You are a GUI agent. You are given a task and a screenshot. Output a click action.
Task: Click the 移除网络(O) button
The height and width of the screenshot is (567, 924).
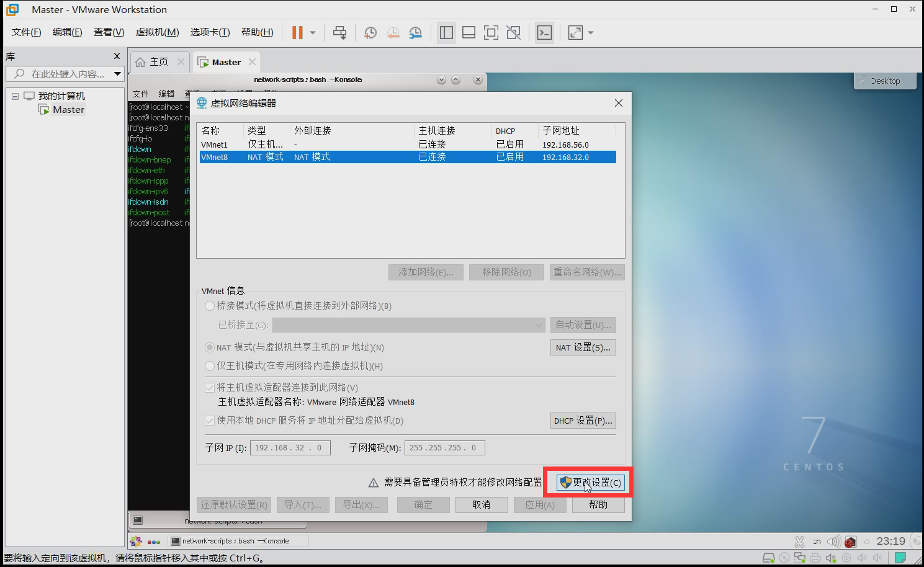pos(506,272)
